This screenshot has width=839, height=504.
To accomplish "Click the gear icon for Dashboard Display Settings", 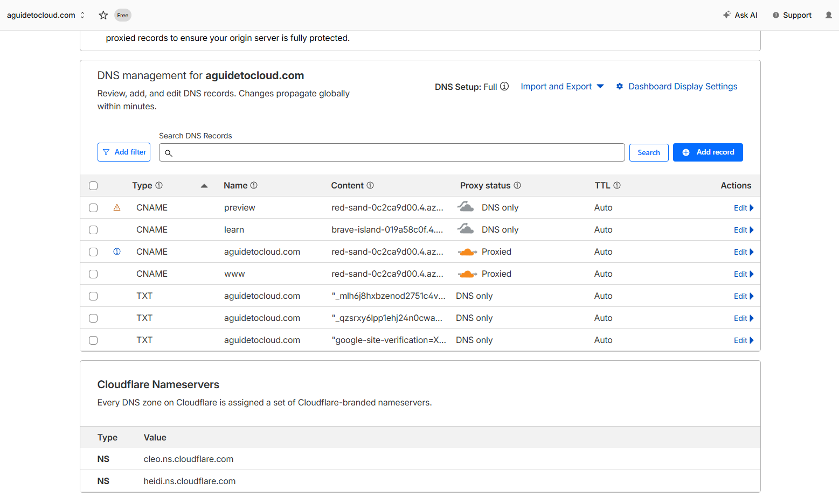I will tap(619, 86).
